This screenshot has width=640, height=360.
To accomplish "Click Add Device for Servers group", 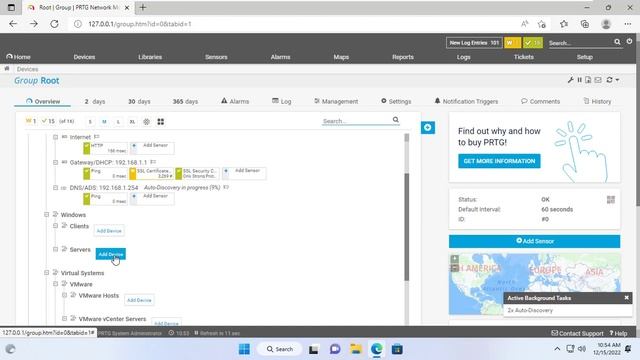I will [111, 254].
